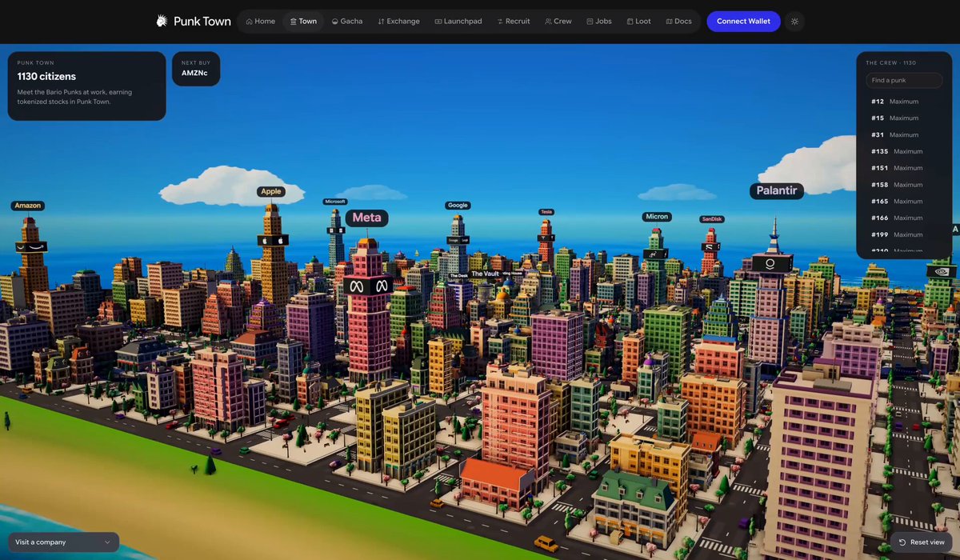
Task: Click the Google building label
Action: pyautogui.click(x=458, y=206)
